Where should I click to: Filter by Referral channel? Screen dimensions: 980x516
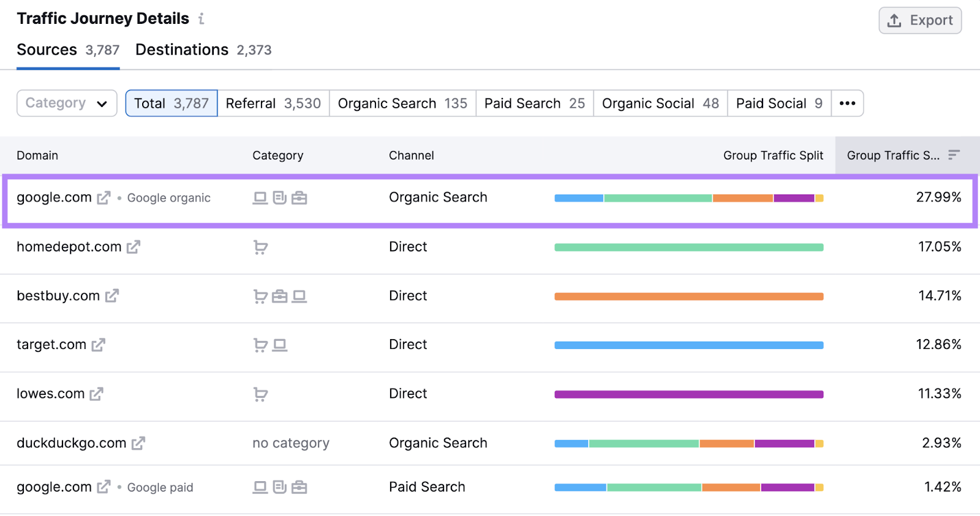[273, 103]
